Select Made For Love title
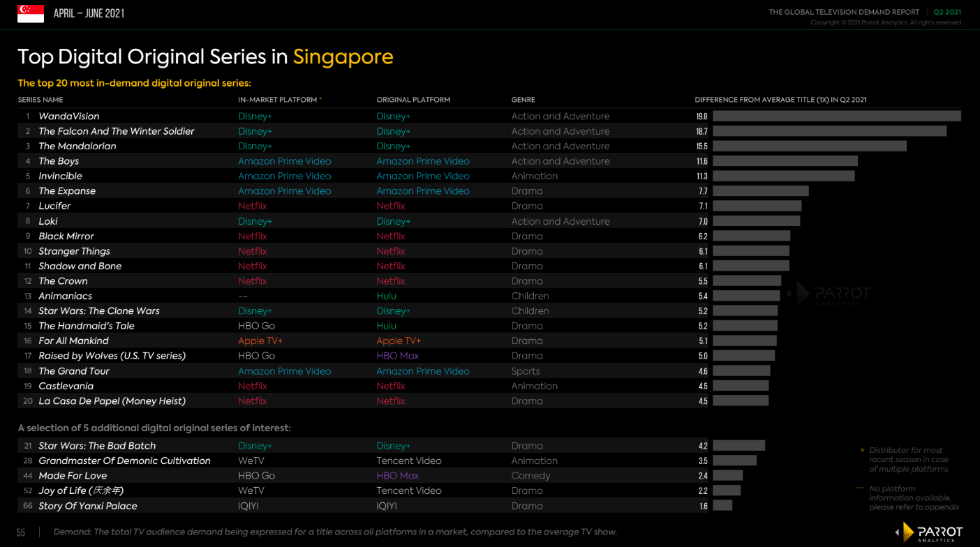This screenshot has height=547, width=980. [73, 476]
